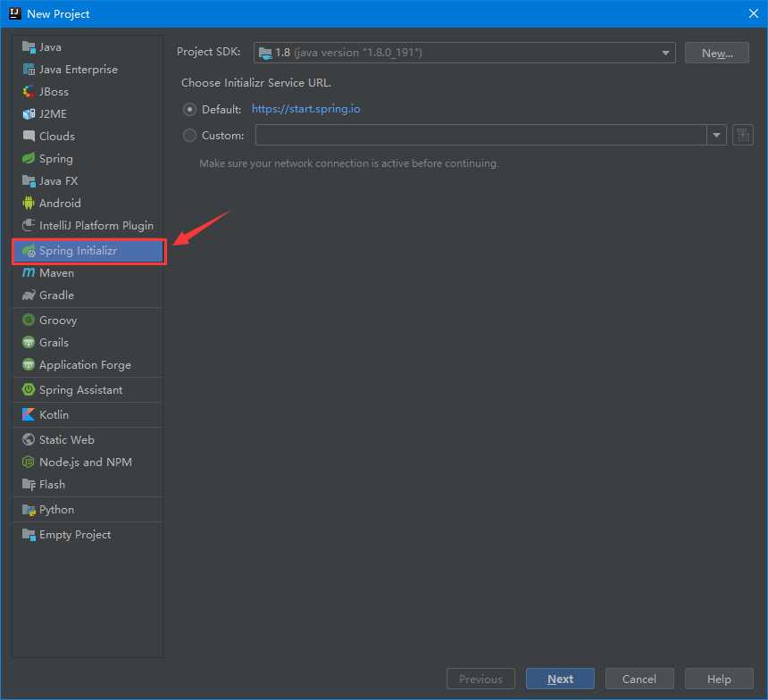Click the Node.js hexagon icon
This screenshot has width=768, height=700.
(x=29, y=462)
